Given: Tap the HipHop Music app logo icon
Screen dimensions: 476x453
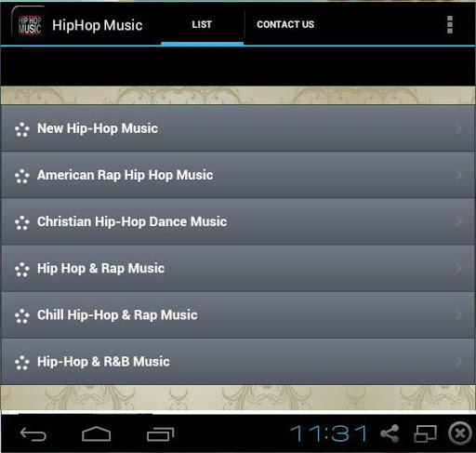Looking at the screenshot, I should click(x=28, y=25).
